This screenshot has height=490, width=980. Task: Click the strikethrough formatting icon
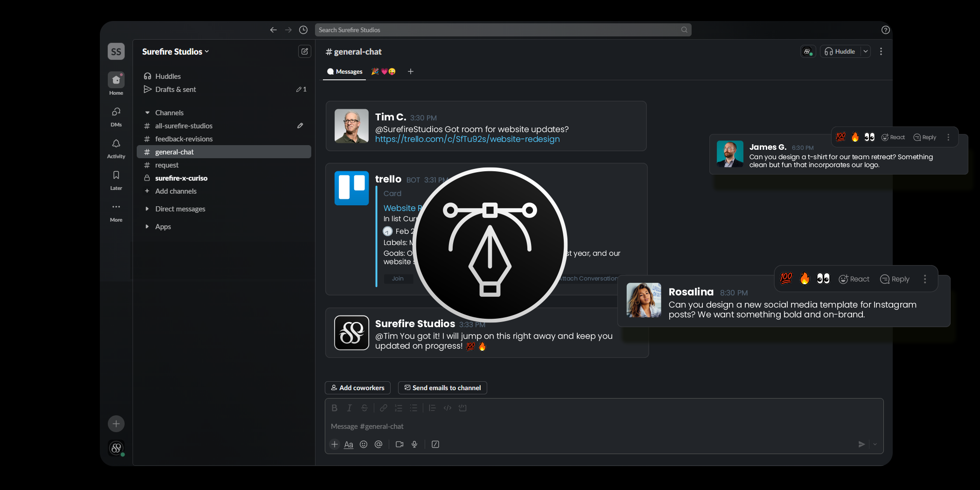tap(364, 407)
